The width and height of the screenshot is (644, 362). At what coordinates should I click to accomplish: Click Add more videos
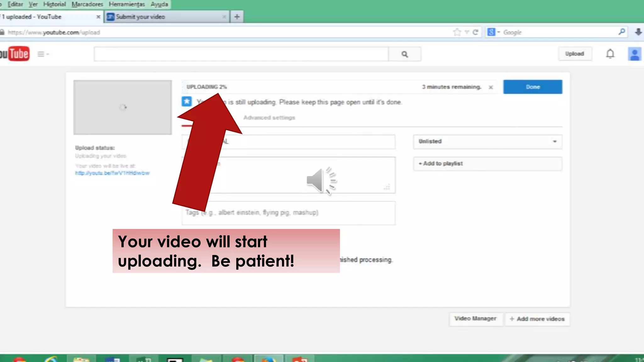pyautogui.click(x=537, y=319)
